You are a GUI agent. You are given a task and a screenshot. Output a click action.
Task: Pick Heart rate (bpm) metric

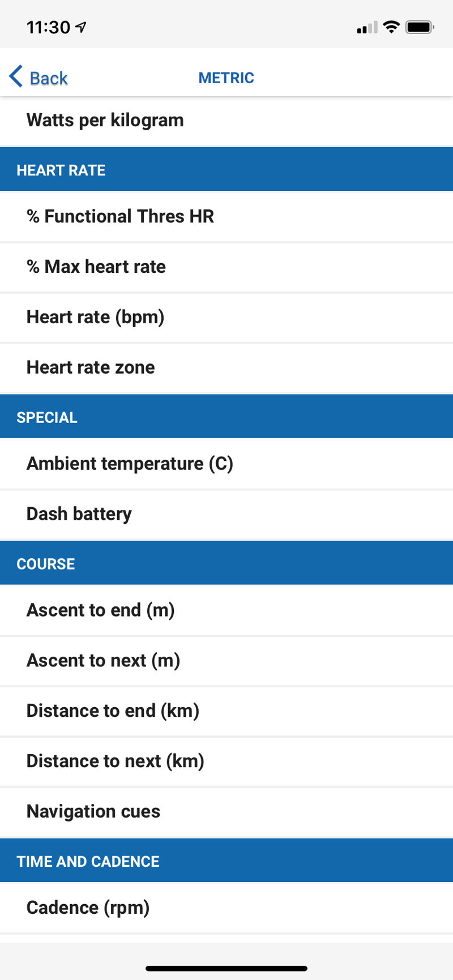click(x=95, y=317)
